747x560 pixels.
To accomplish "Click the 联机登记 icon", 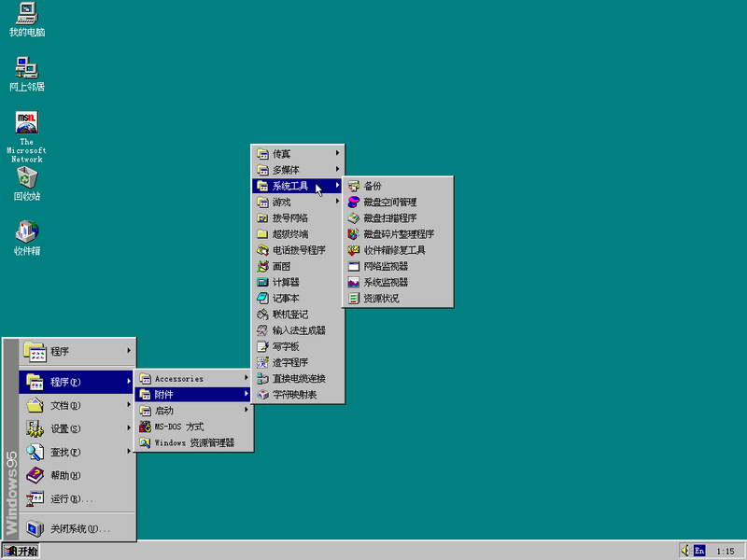I will pos(262,315).
